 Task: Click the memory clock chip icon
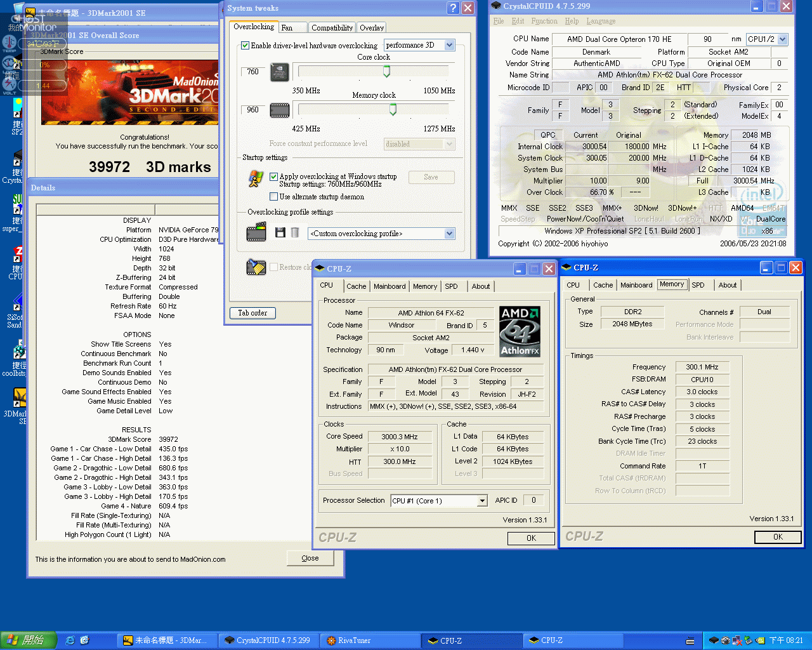tap(280, 110)
